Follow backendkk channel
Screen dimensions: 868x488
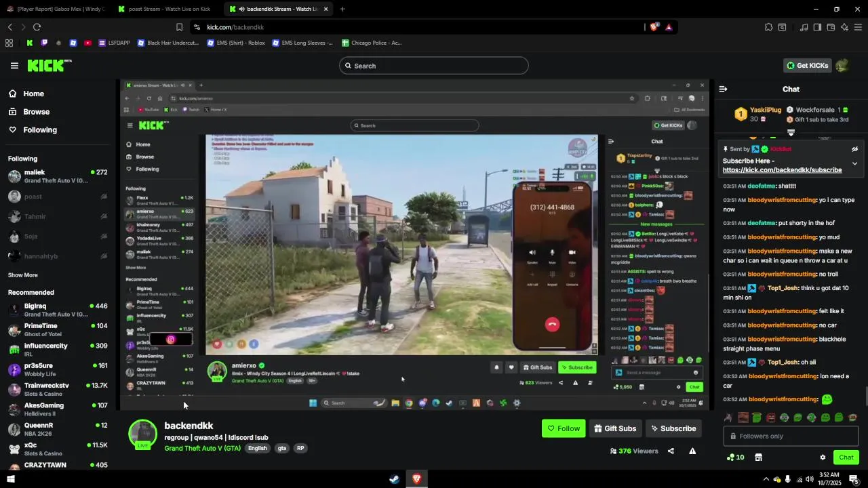click(x=564, y=428)
